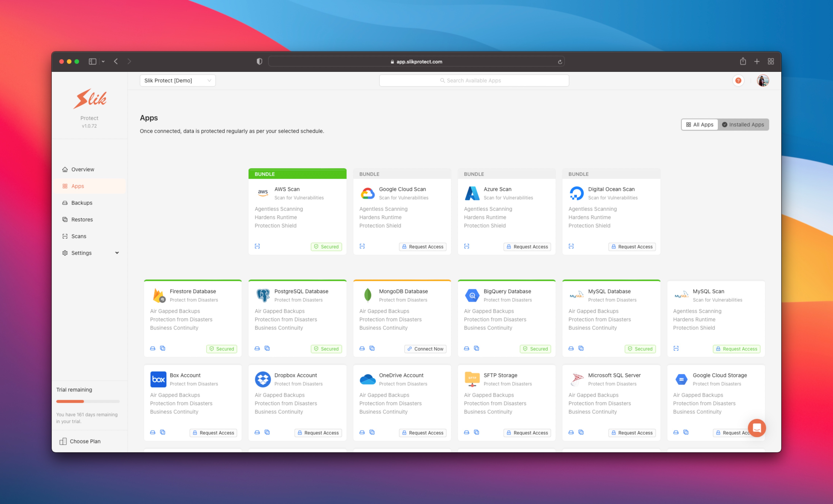The width and height of the screenshot is (833, 504).
Task: Click the scan icon on the AWS Scan bundle
Action: pos(257,246)
